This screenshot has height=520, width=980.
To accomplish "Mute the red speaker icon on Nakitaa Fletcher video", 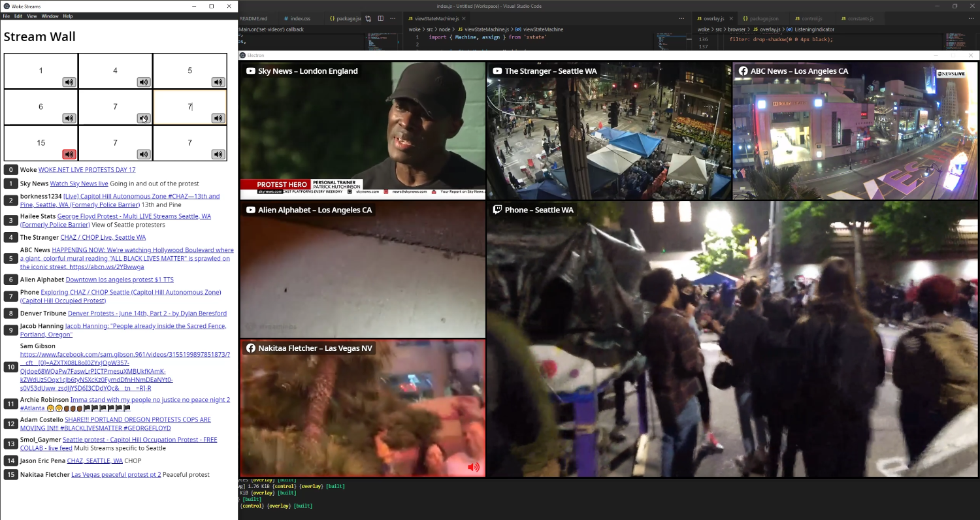I will (474, 467).
